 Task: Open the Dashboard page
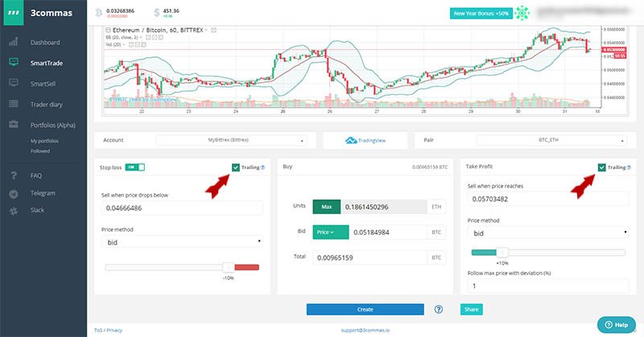coord(45,43)
